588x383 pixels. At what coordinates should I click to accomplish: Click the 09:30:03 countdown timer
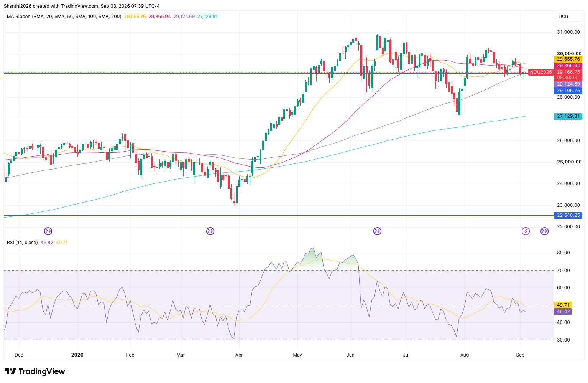[x=567, y=78]
